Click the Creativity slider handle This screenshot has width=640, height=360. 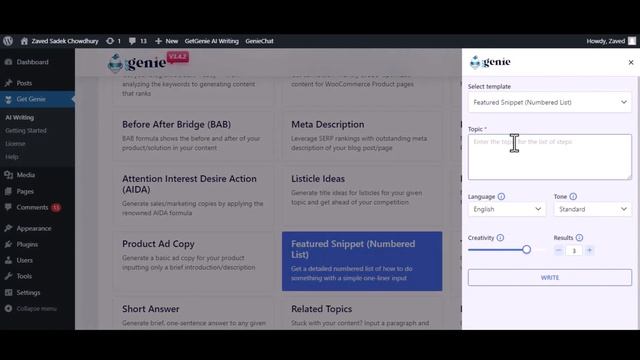tap(527, 249)
